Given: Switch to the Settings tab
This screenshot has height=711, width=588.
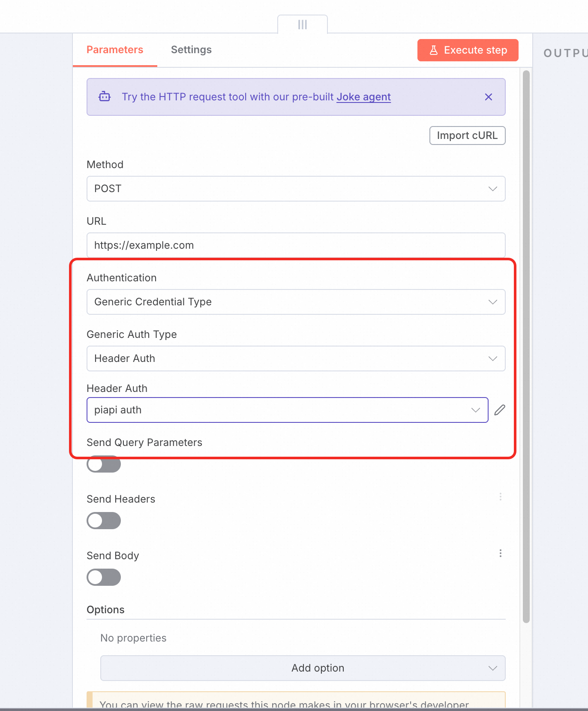Looking at the screenshot, I should coord(191,50).
